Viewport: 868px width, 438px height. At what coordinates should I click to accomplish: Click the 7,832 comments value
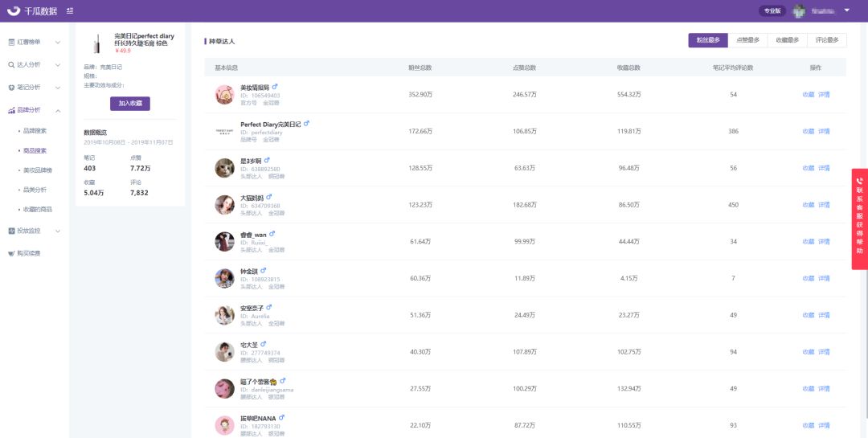tap(139, 193)
